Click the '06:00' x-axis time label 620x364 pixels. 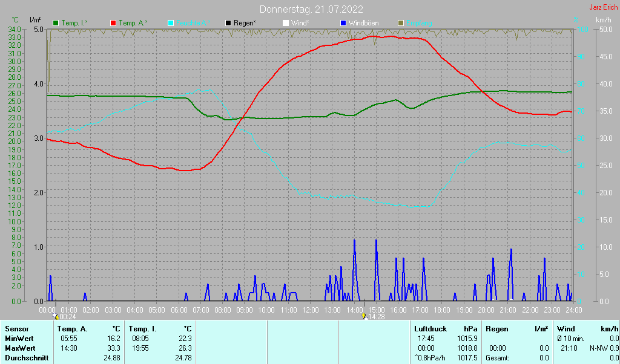[179, 310]
